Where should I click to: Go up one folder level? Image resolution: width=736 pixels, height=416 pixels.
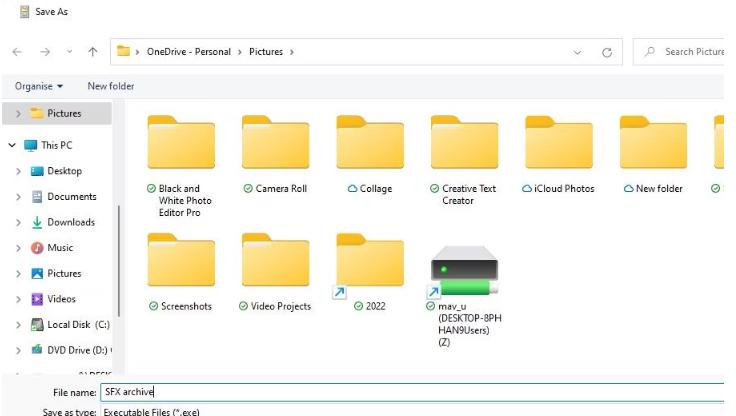[x=93, y=52]
